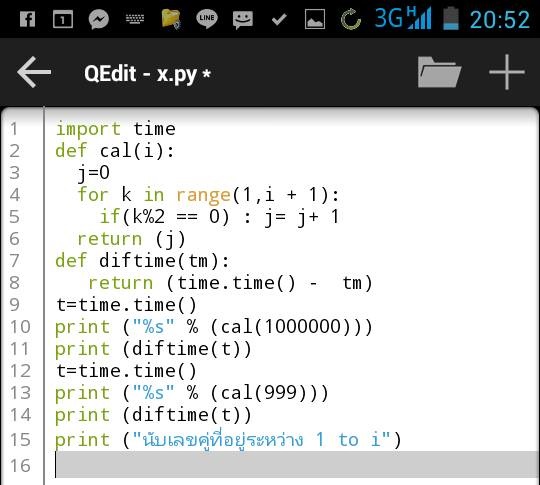The image size is (540, 485).
Task: Tap the back arrow in QEdit header
Action: (34, 72)
